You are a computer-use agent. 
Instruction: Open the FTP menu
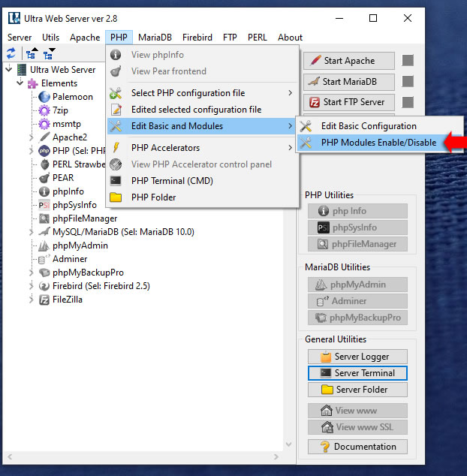click(x=230, y=38)
